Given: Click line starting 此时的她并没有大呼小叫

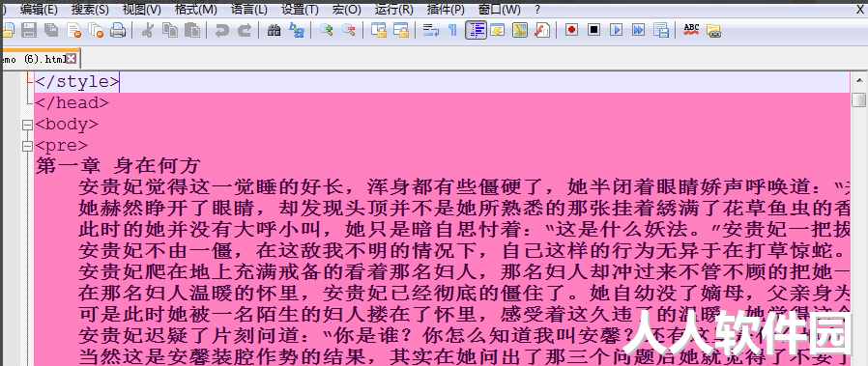Looking at the screenshot, I should click(464, 230).
